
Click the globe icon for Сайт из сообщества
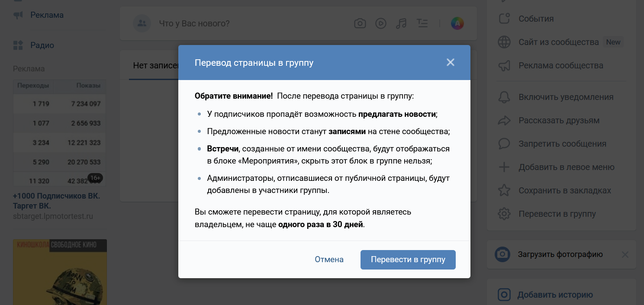[504, 42]
